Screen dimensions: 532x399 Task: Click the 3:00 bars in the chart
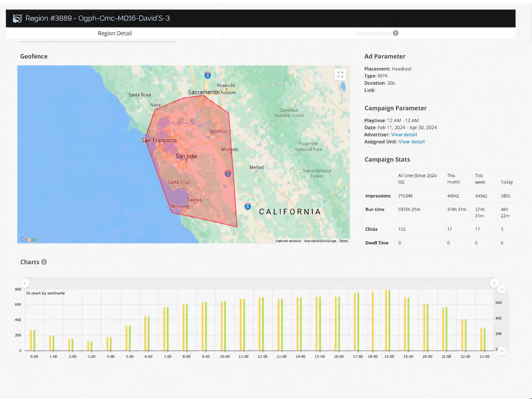click(x=90, y=346)
